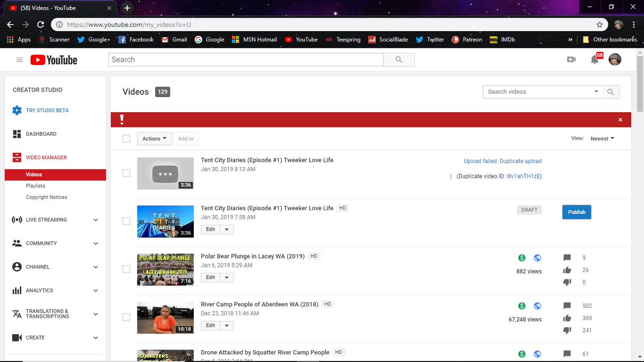Open River Camp People of Aberdeen WA title
This screenshot has height=362, width=644.
tap(260, 304)
